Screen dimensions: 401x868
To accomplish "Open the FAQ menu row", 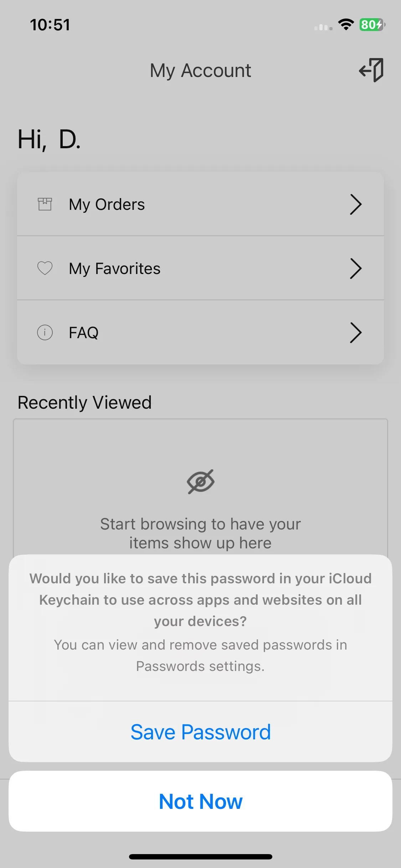I will pos(200,332).
